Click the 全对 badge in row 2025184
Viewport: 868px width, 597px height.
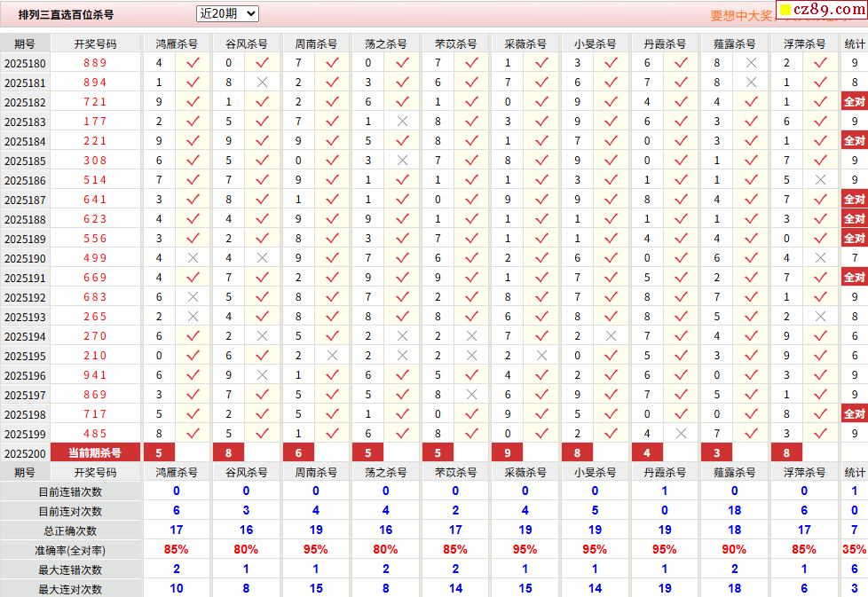(854, 140)
